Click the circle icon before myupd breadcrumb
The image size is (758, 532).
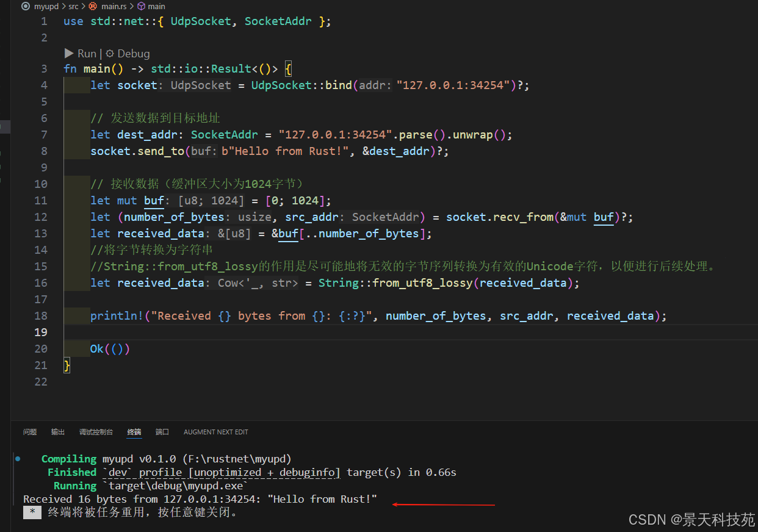[26, 6]
